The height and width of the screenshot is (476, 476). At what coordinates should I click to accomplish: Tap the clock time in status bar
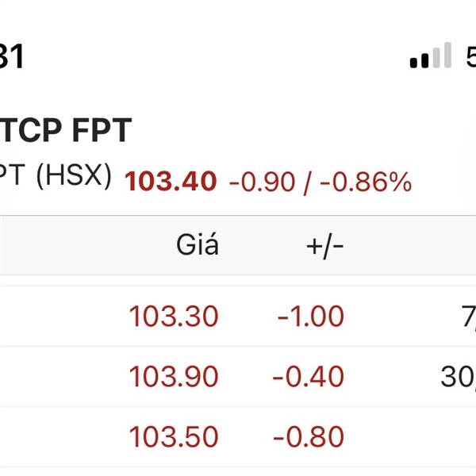coord(11,56)
